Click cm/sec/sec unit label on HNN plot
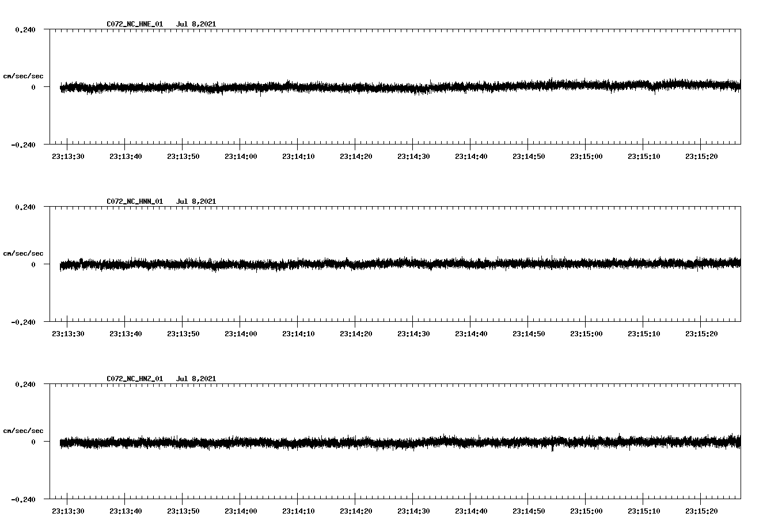 coord(24,252)
